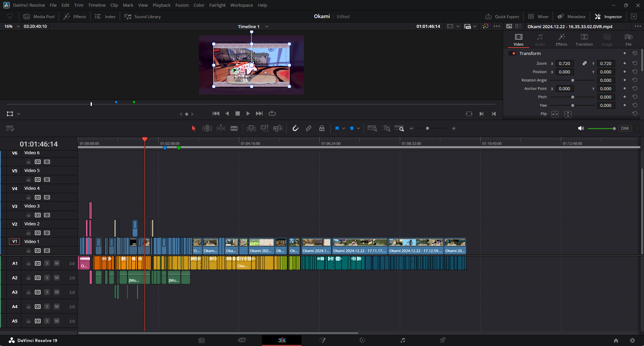Viewport: 644px width, 346px height.
Task: Open the Fairlight page icon
Action: pos(402,340)
